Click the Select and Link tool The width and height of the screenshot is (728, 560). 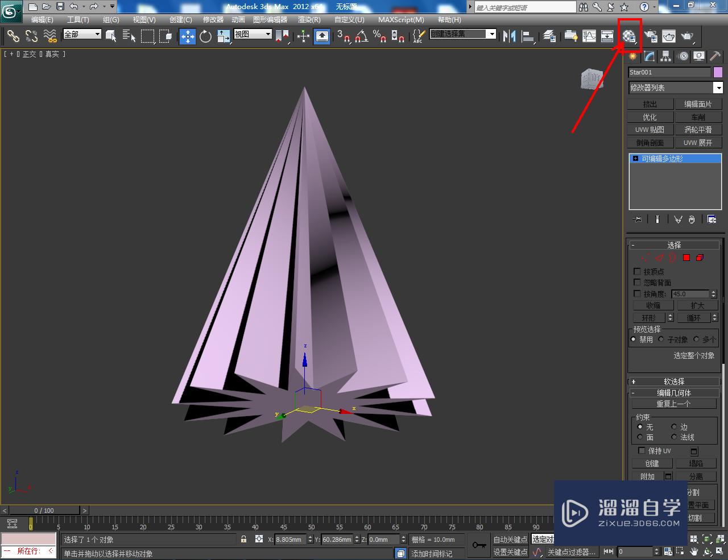click(x=13, y=36)
